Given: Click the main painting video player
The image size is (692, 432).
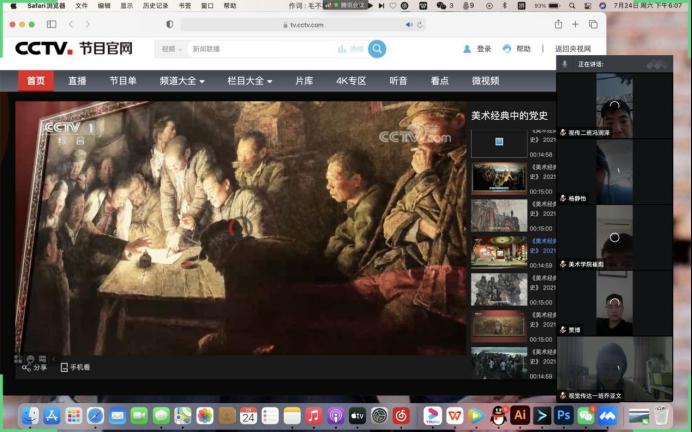Looking at the screenshot, I should (x=241, y=228).
